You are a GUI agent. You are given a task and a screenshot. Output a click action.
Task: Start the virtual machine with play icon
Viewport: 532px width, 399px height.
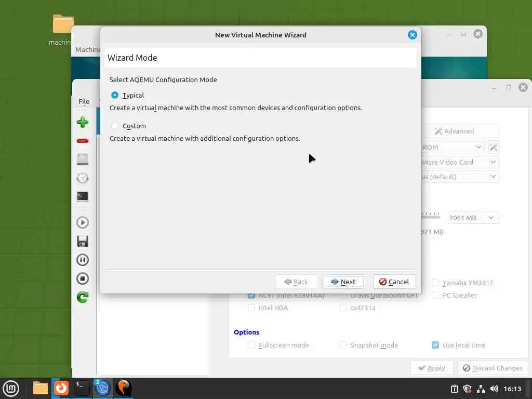[83, 222]
